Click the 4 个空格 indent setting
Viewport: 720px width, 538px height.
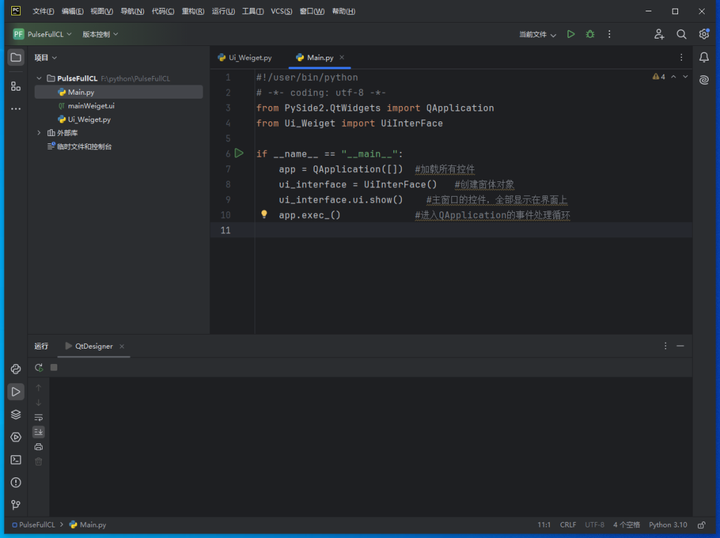626,525
